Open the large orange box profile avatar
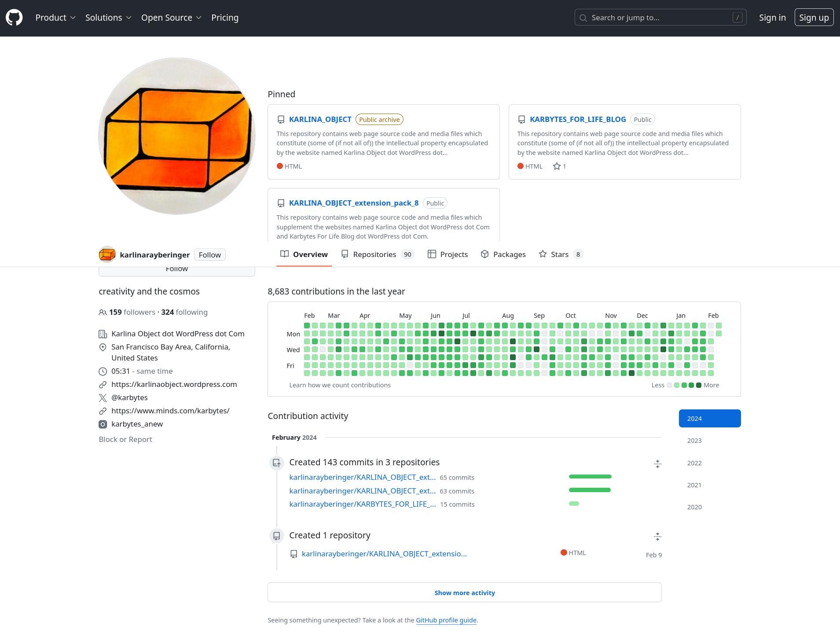Screen dimensions: 840x633 177,136
